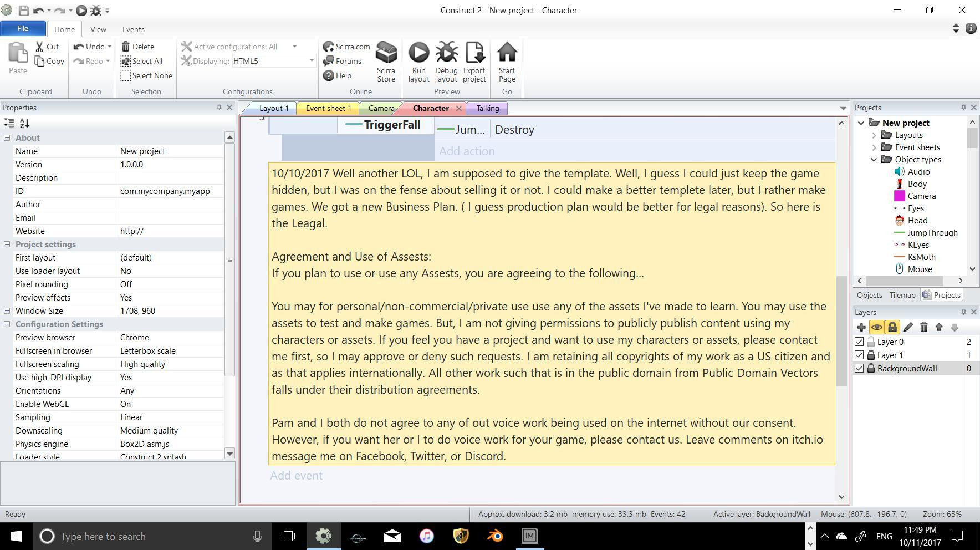Collapse the Object types folder

point(874,160)
